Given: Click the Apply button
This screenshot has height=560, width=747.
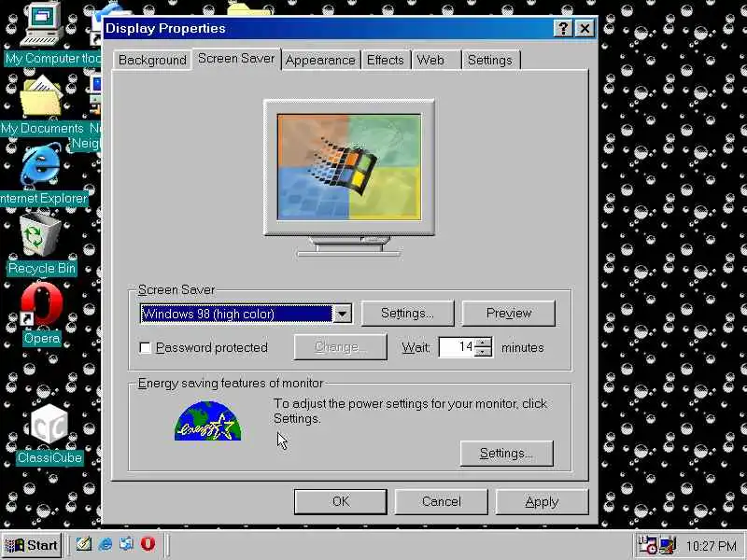Looking at the screenshot, I should tap(542, 501).
